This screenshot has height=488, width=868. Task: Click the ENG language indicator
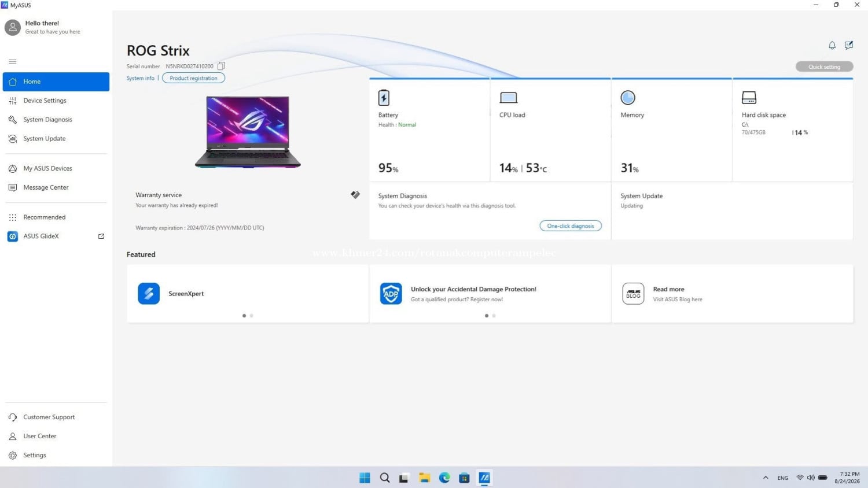click(783, 478)
